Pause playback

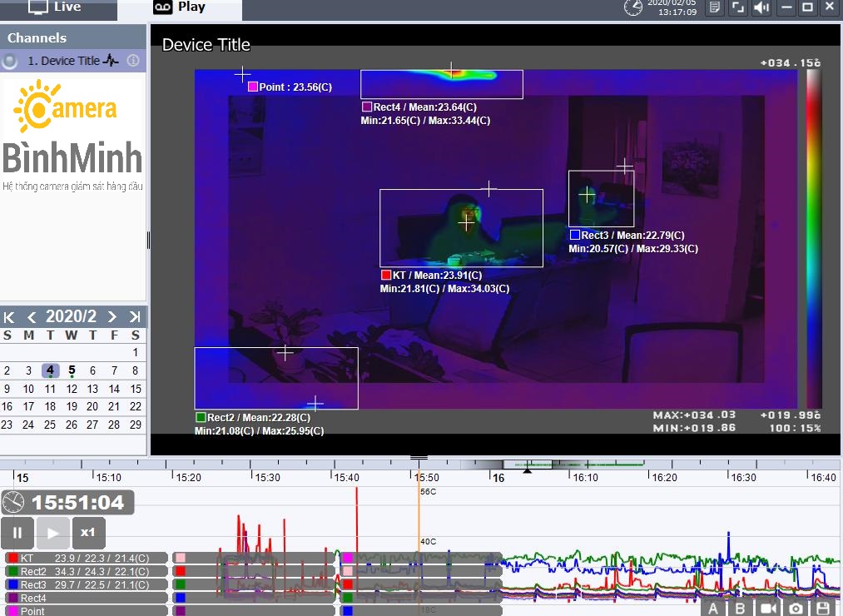click(17, 533)
